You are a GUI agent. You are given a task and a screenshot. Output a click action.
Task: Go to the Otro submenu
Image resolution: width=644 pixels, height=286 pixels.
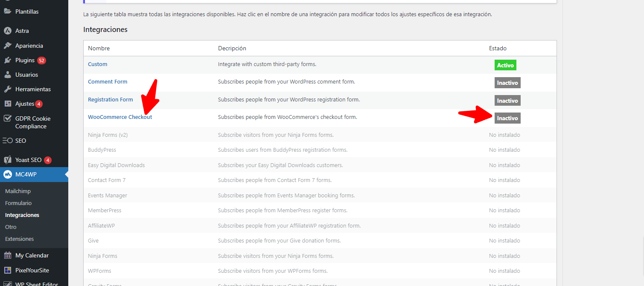[x=11, y=227]
